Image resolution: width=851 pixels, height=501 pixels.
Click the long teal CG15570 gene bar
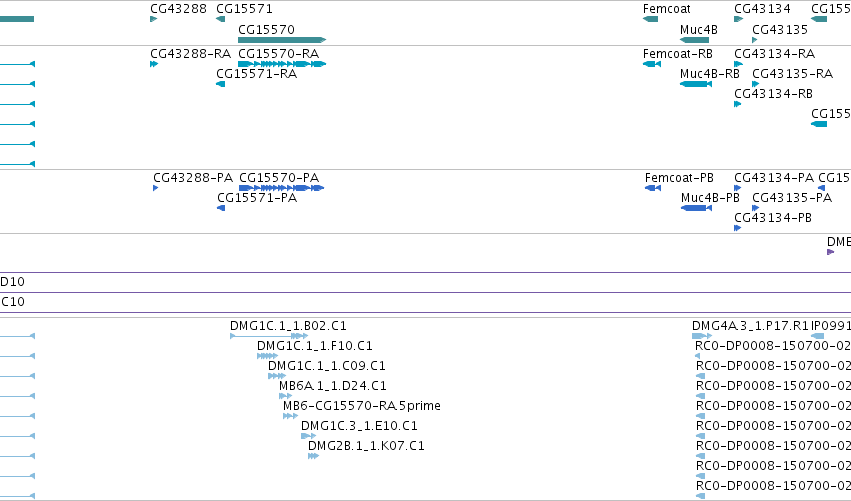(x=282, y=40)
